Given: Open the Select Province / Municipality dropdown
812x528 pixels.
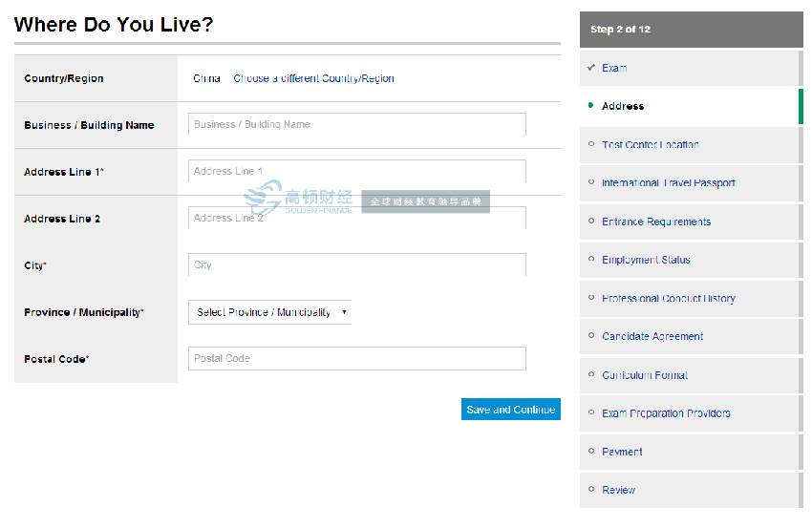Looking at the screenshot, I should 269,312.
